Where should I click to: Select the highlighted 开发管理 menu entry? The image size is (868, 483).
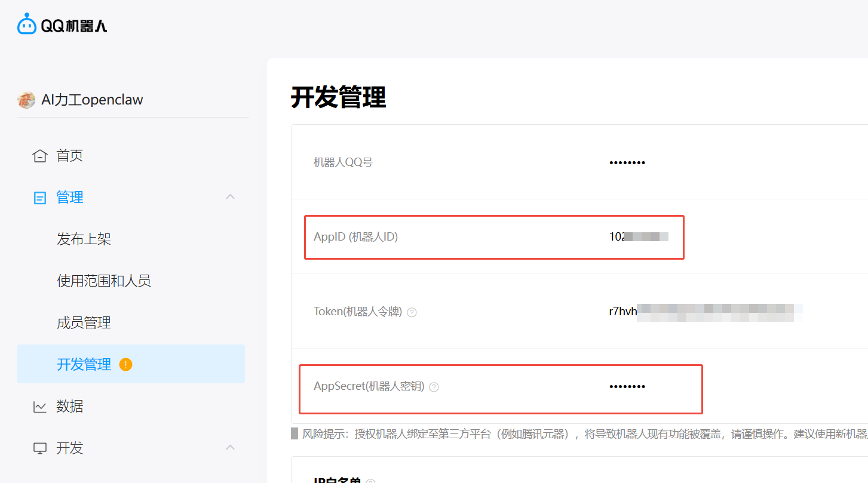[x=84, y=364]
